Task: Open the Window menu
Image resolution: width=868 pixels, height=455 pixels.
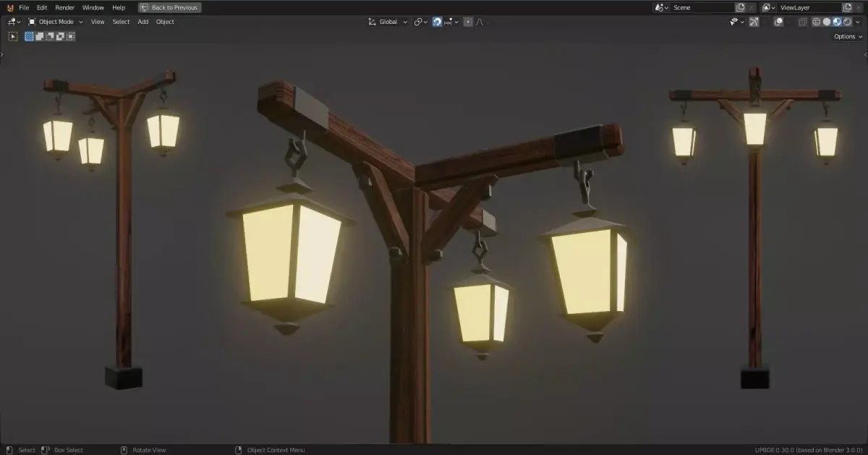Action: pos(93,7)
